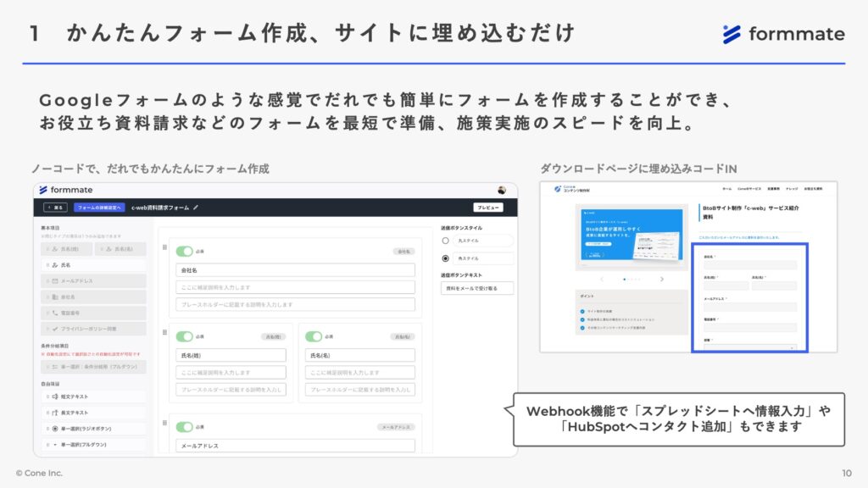
Task: Click the 氏名(姓) card placeholder text field
Action: click(231, 390)
